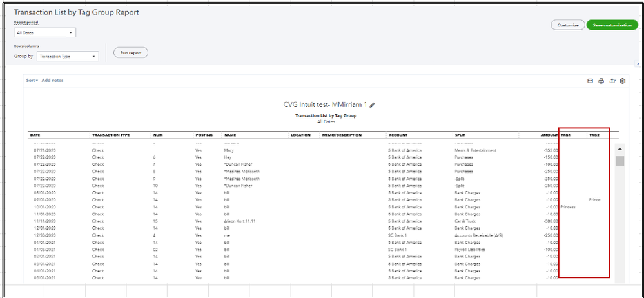The height and width of the screenshot is (298, 644).
Task: Click the NAME column header
Action: pos(229,135)
